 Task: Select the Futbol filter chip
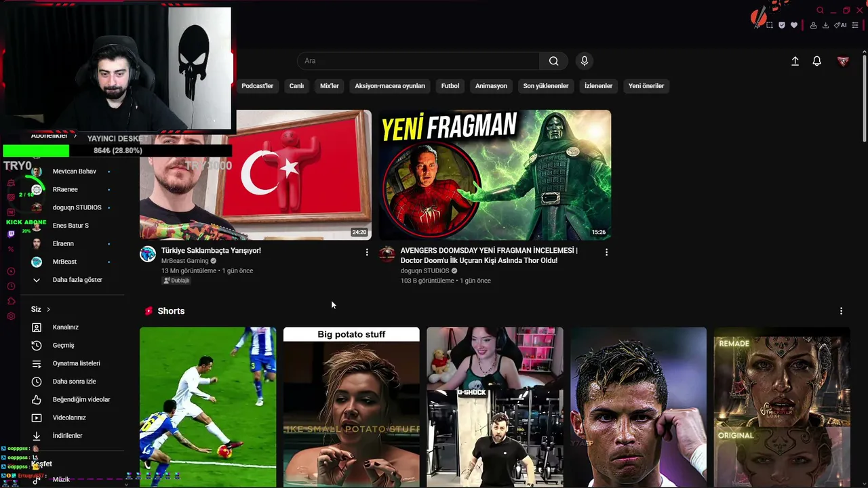pyautogui.click(x=450, y=86)
